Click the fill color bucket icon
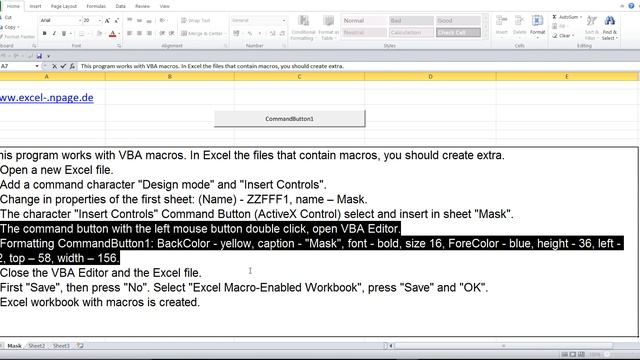The height and width of the screenshot is (360, 640). pos(99,34)
